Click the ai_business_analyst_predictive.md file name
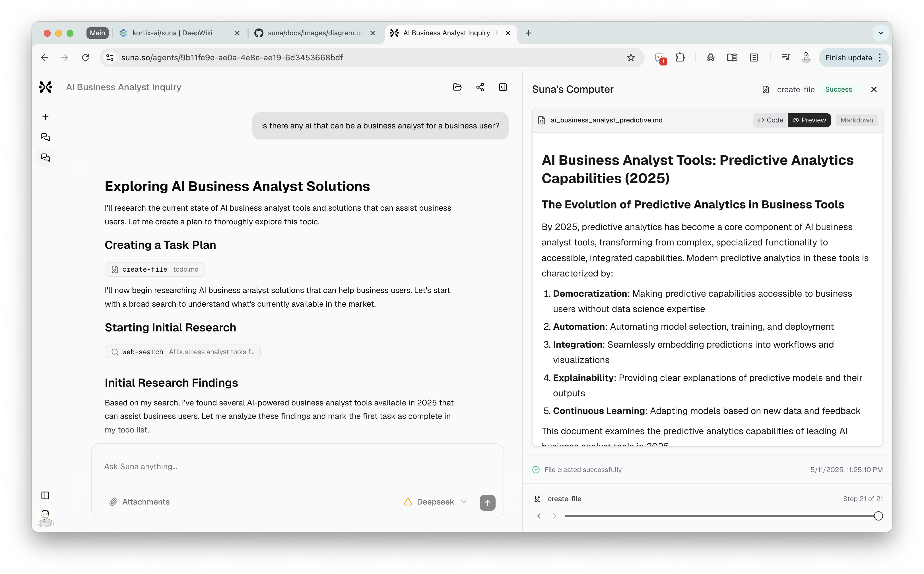 click(x=607, y=120)
